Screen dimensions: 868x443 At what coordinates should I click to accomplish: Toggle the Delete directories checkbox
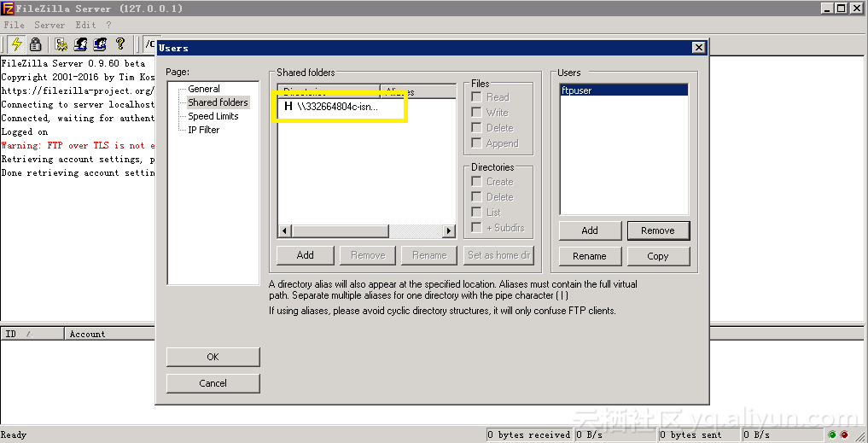[476, 197]
